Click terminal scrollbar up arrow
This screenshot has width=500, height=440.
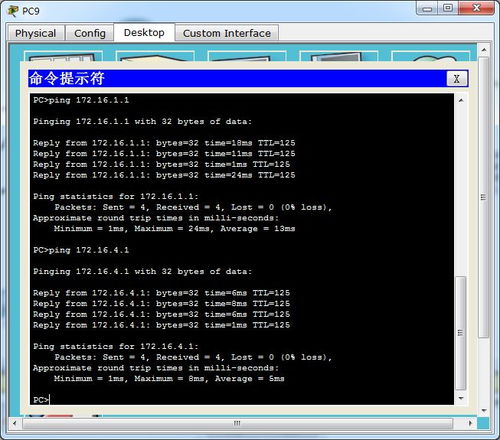pos(461,100)
